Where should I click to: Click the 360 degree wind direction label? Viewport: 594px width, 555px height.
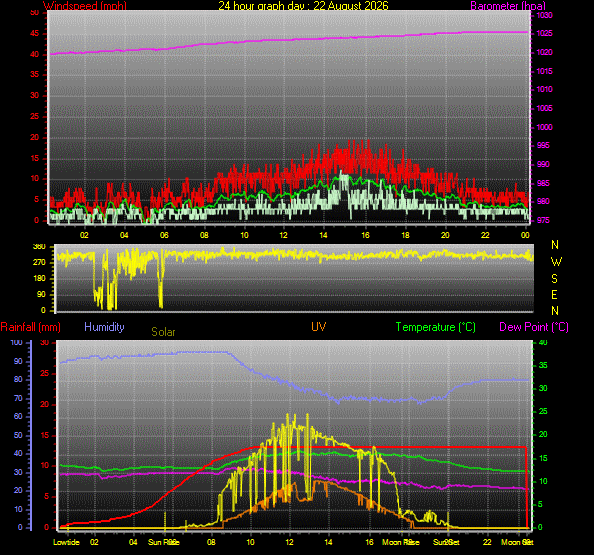pyautogui.click(x=39, y=247)
